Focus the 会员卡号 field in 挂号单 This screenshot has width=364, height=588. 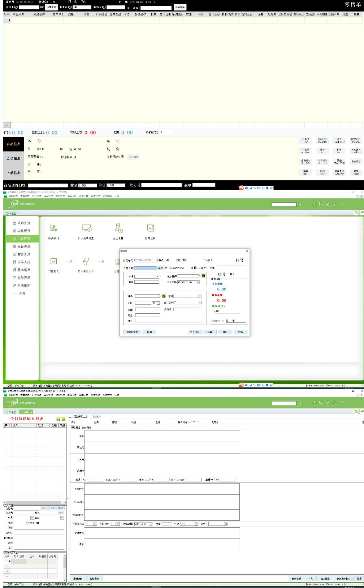[x=145, y=268]
